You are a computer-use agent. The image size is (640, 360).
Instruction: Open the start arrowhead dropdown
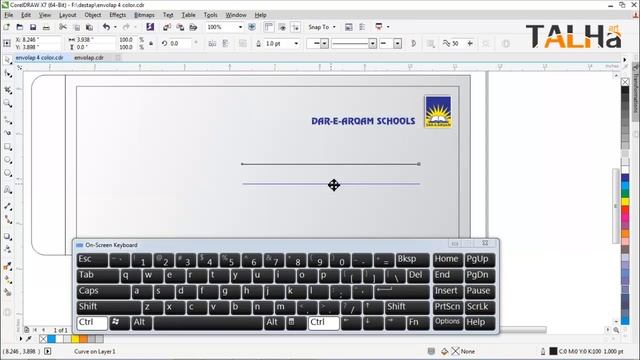click(324, 43)
